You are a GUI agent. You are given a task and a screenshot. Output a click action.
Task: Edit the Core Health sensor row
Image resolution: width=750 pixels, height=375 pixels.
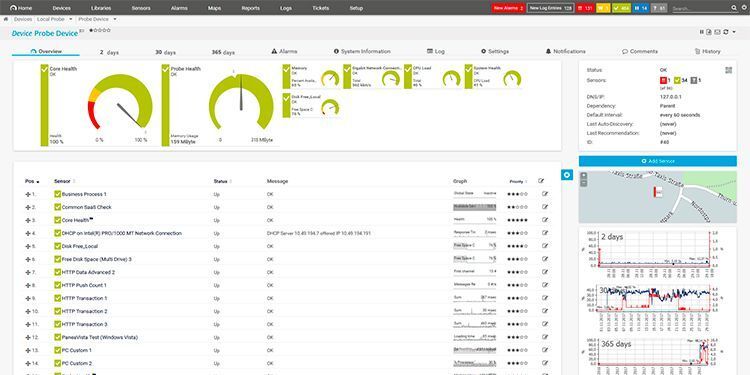(545, 220)
